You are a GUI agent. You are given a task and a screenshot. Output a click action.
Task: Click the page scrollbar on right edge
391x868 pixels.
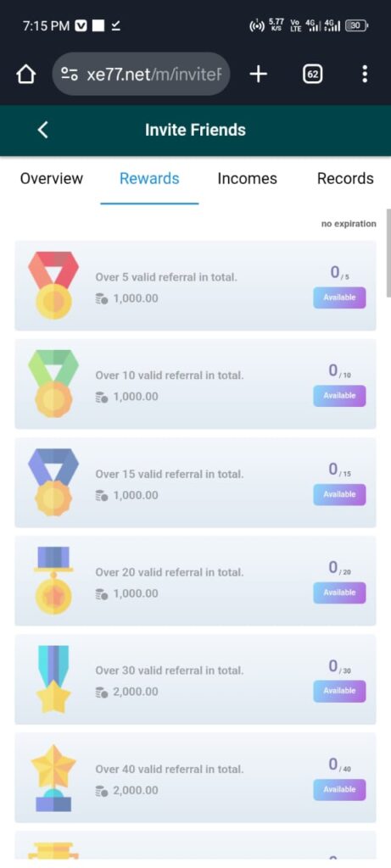(388, 253)
